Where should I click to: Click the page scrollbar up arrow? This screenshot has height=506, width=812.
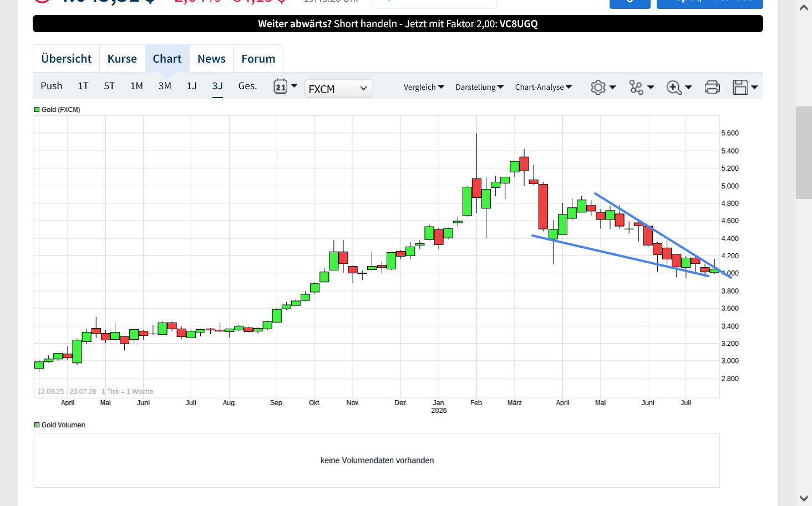pos(804,8)
